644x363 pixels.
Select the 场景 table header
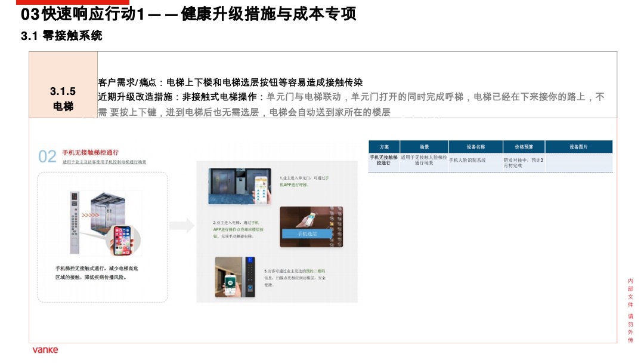425,147
